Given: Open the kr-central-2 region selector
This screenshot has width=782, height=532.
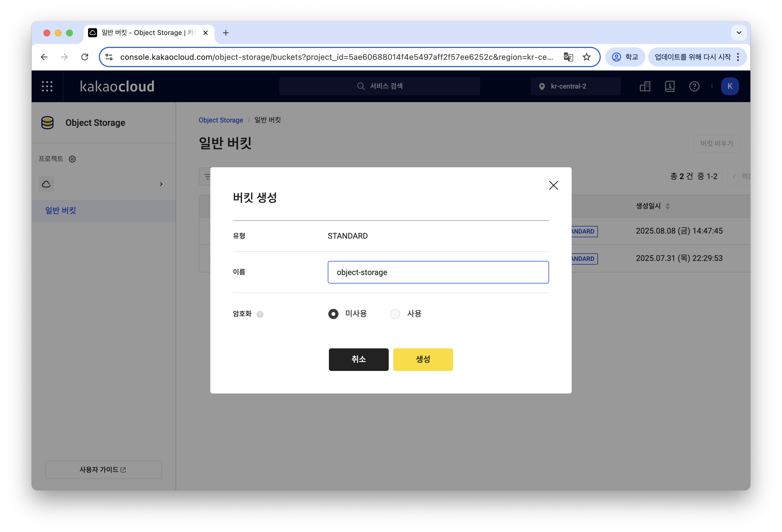Looking at the screenshot, I should 575,86.
